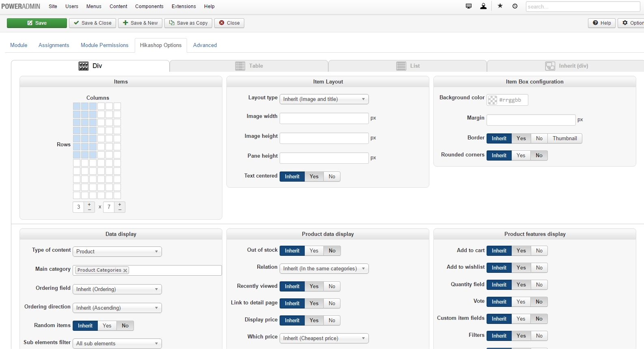This screenshot has width=644, height=349.
Task: Enable Yes for Add to cart
Action: [521, 251]
